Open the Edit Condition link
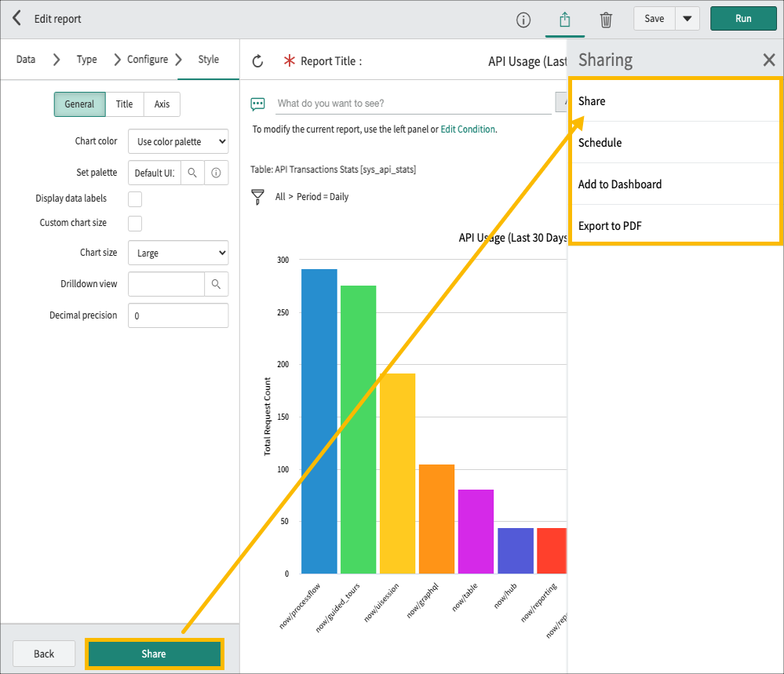The image size is (784, 674). [x=468, y=129]
